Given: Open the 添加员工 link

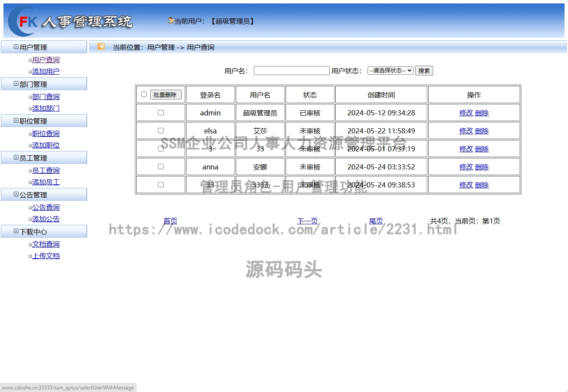Looking at the screenshot, I should coord(46,182).
